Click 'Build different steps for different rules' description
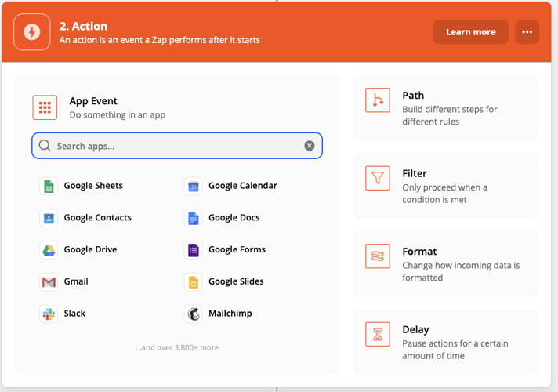The height and width of the screenshot is (392, 558). click(x=450, y=115)
